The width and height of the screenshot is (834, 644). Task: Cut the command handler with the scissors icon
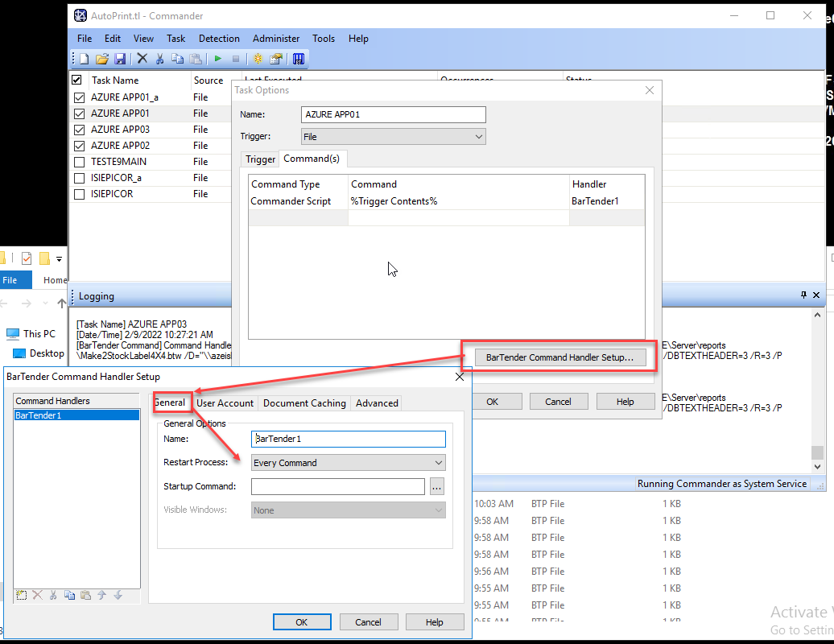[53, 595]
